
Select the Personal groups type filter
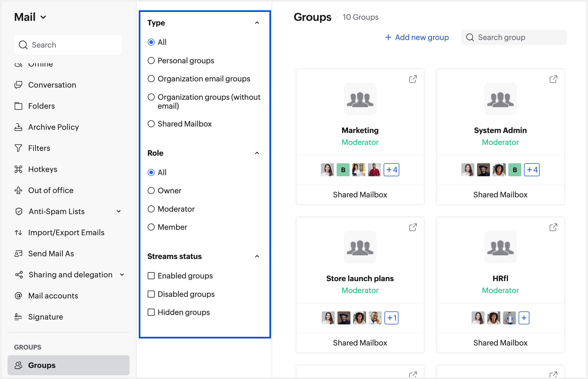pos(151,61)
